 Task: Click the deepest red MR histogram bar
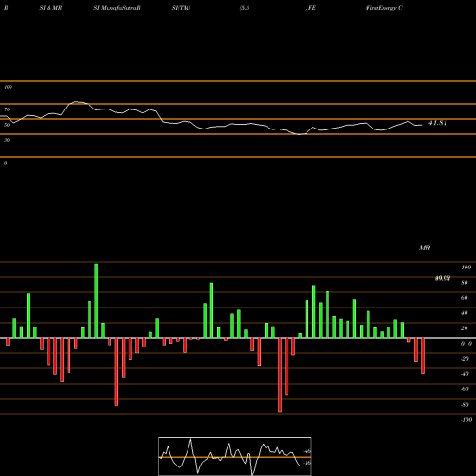pyautogui.click(x=280, y=375)
